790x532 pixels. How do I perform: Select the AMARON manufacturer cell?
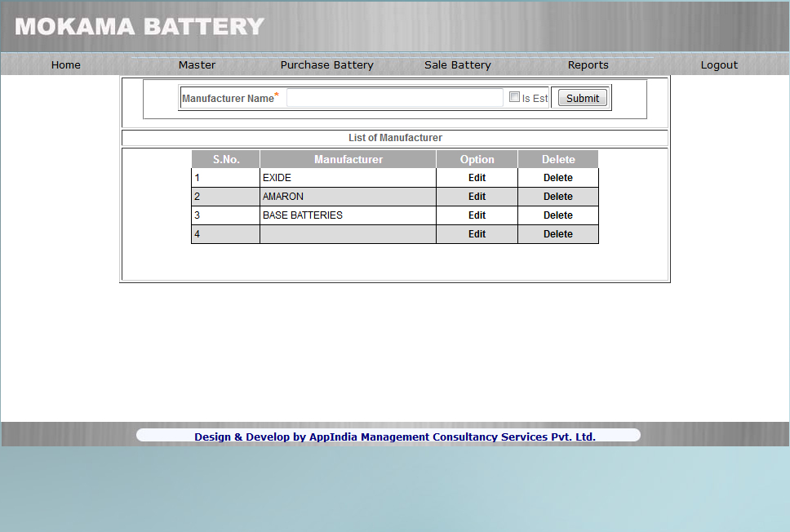tap(348, 197)
